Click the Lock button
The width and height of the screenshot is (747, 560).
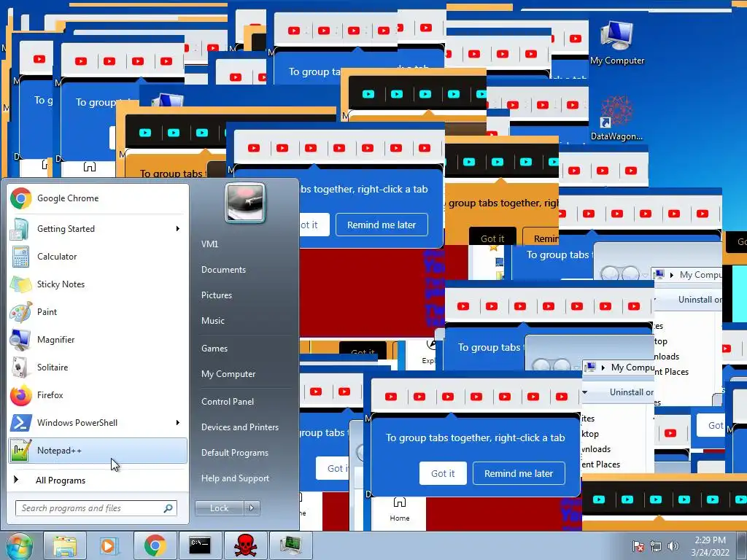pyautogui.click(x=220, y=508)
